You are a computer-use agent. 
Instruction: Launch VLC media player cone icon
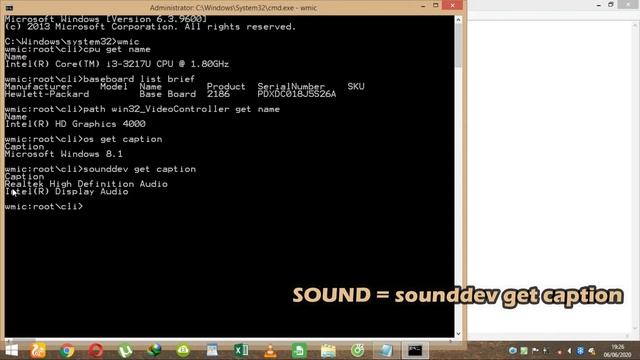tap(270, 351)
